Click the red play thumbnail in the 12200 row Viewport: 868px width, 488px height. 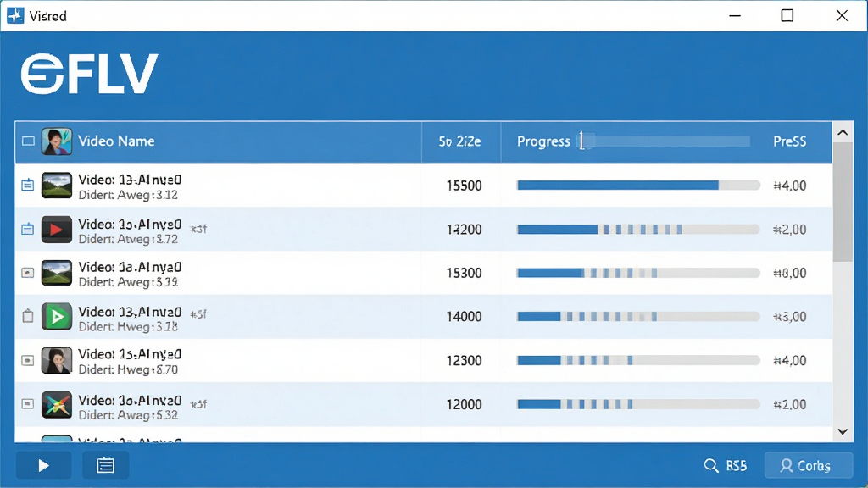tap(57, 229)
